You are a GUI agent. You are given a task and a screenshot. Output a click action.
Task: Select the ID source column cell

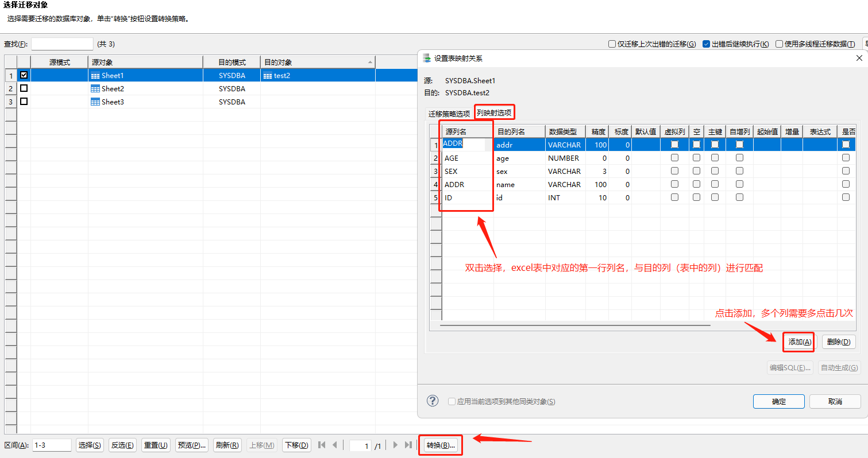(x=468, y=197)
